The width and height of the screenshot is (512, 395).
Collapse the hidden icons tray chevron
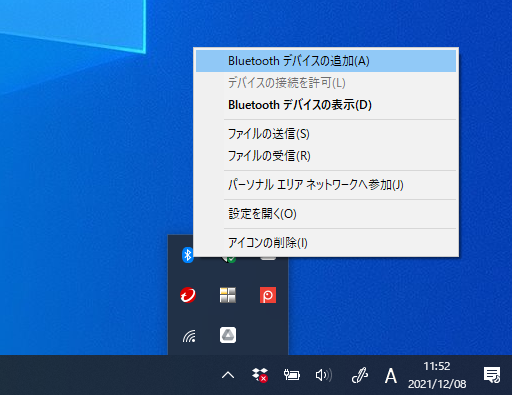click(228, 375)
